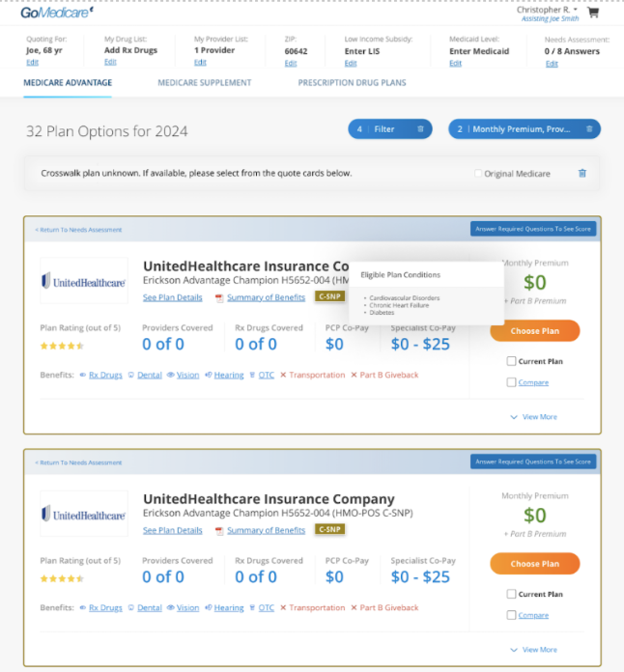Open See Plan Details for first plan
The height and width of the screenshot is (672, 624).
[172, 297]
